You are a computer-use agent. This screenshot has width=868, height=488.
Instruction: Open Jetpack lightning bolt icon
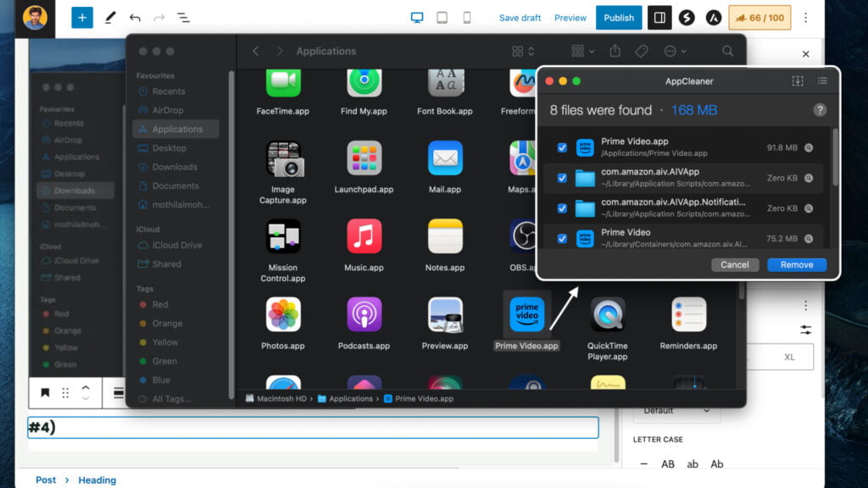687,18
